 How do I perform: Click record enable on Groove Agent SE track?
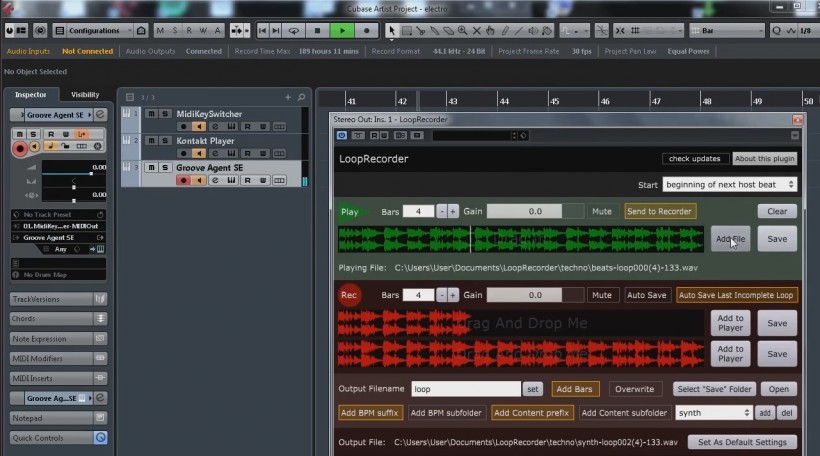click(183, 181)
